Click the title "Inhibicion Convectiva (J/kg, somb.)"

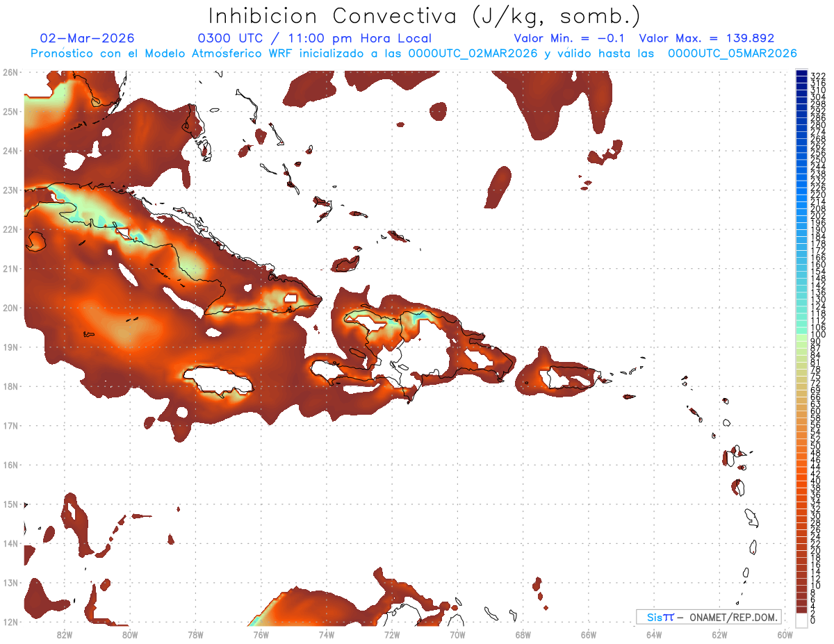click(x=425, y=16)
